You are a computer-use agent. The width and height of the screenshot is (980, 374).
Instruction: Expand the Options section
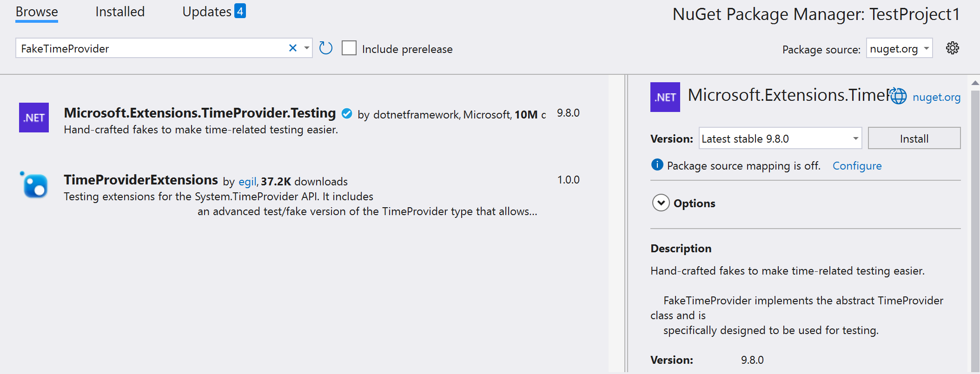pyautogui.click(x=661, y=203)
